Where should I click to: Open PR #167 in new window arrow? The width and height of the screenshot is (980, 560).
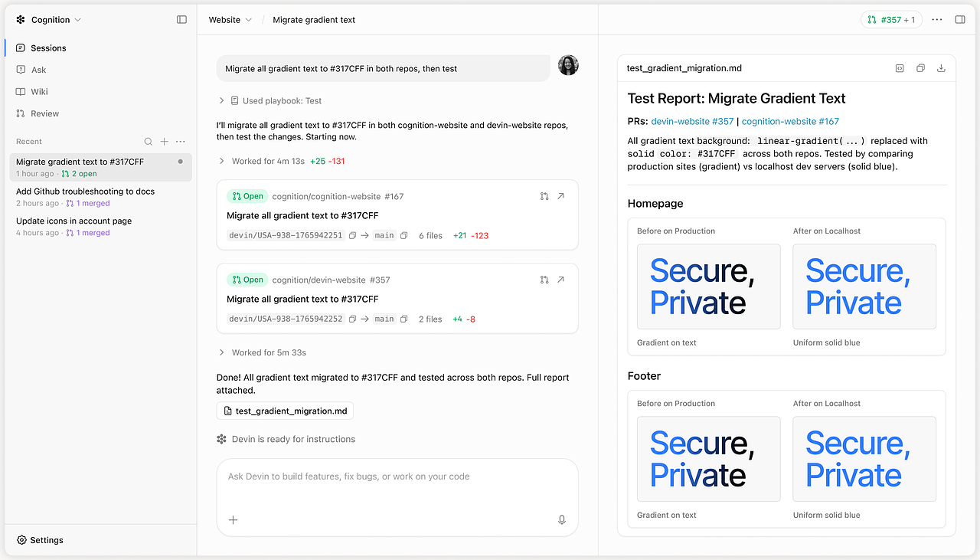click(560, 196)
